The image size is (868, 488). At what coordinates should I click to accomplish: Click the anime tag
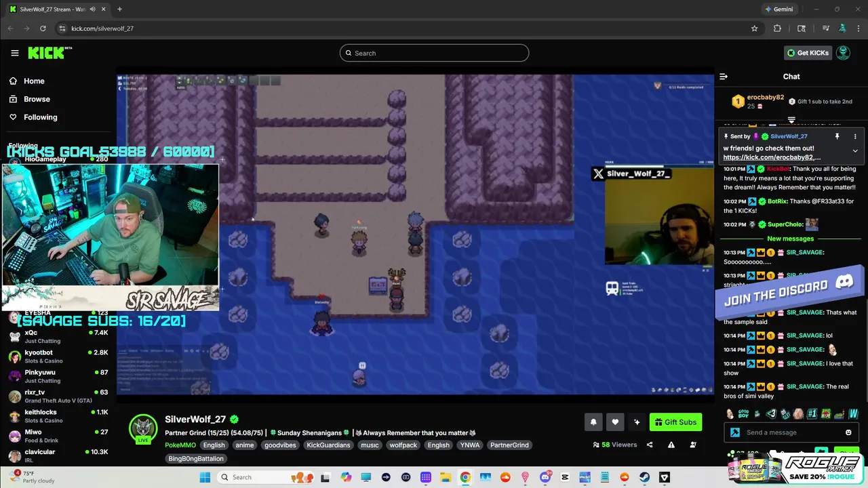[244, 445]
